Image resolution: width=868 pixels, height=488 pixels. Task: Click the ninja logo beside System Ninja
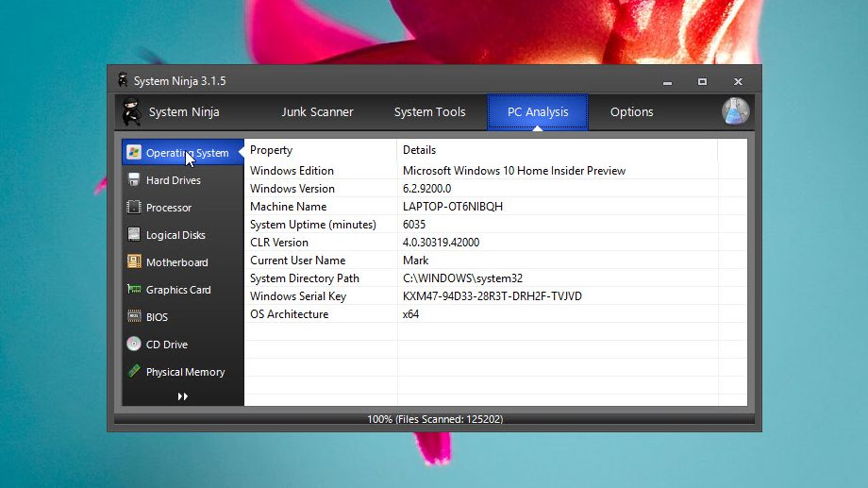pos(132,112)
